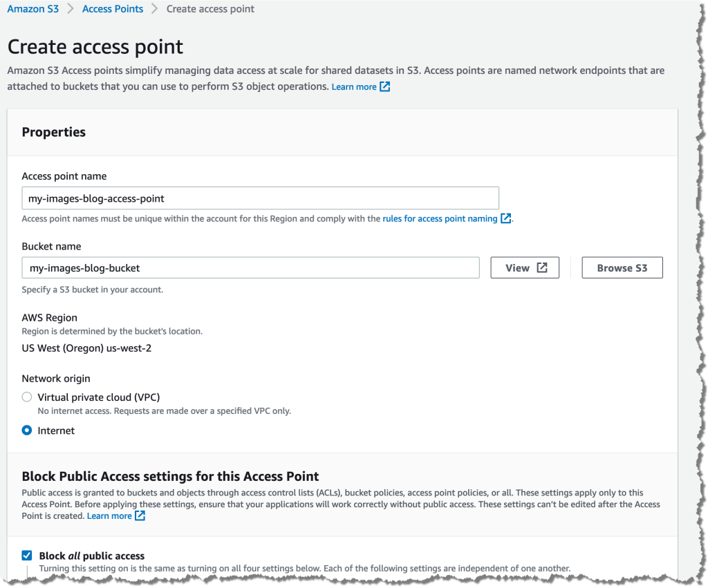Click the Create access point breadcrumb entry
Viewport: 708px width, 588px height.
(210, 8)
